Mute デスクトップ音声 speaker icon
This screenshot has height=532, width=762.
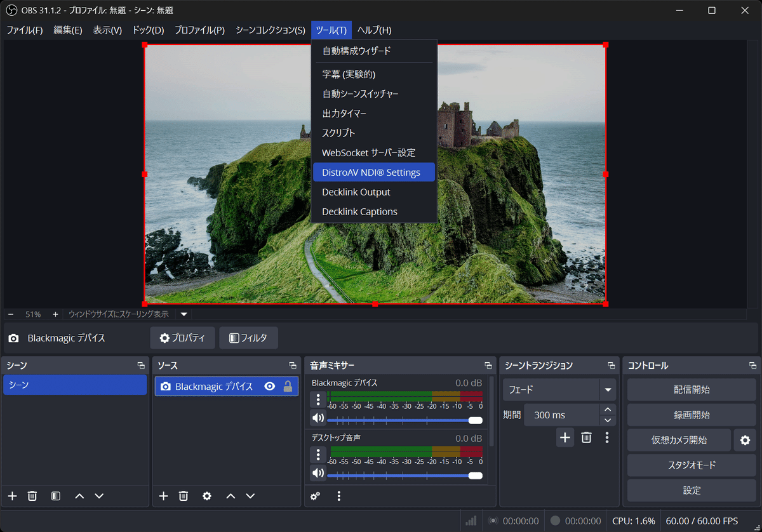pos(318,472)
